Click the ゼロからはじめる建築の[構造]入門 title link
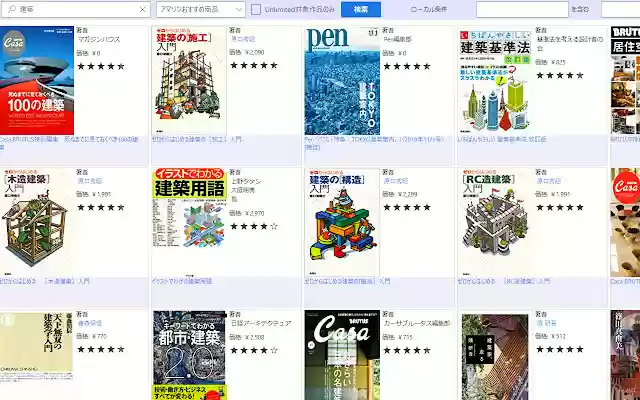 [347, 281]
